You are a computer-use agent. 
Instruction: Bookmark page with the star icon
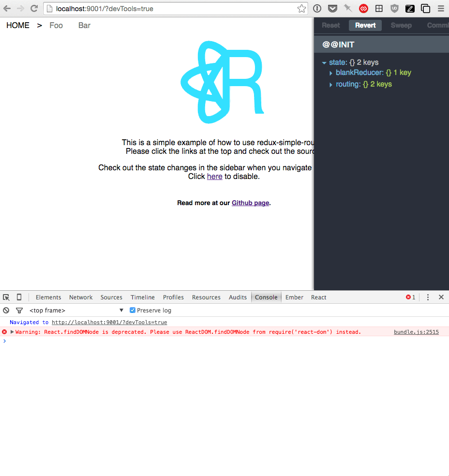point(301,9)
